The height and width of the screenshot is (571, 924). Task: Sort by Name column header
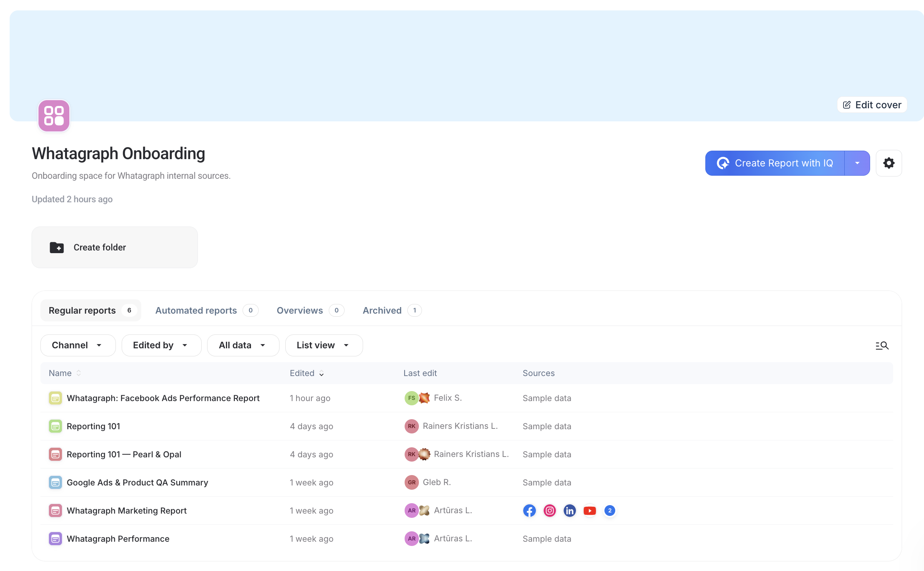point(65,373)
